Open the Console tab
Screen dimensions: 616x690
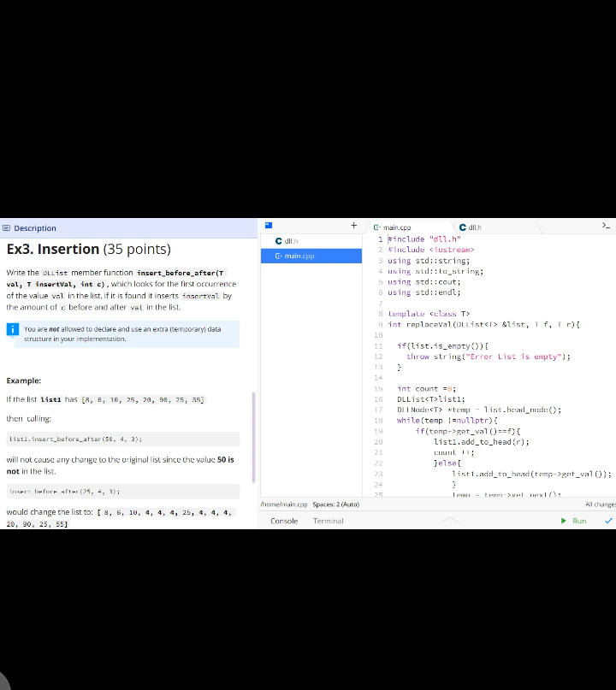[284, 521]
